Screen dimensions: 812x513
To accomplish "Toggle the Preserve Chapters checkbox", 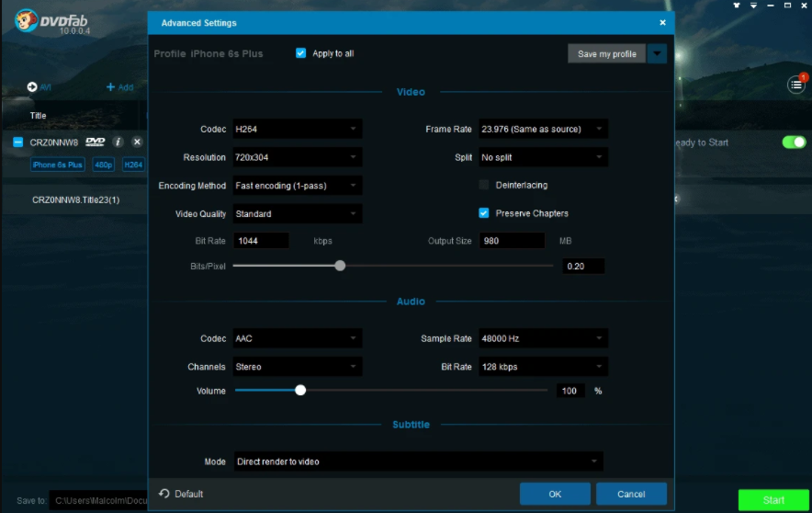I will click(484, 213).
